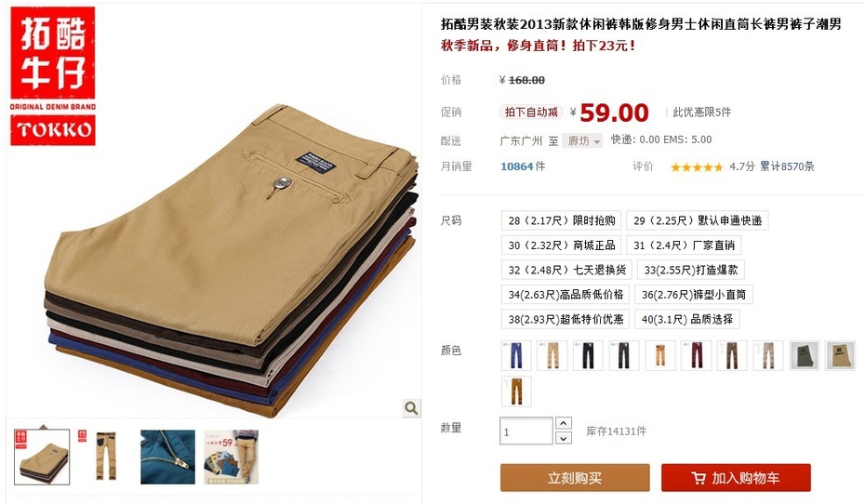
Task: Click the 加入购物车 add to cart button
Action: click(x=736, y=478)
